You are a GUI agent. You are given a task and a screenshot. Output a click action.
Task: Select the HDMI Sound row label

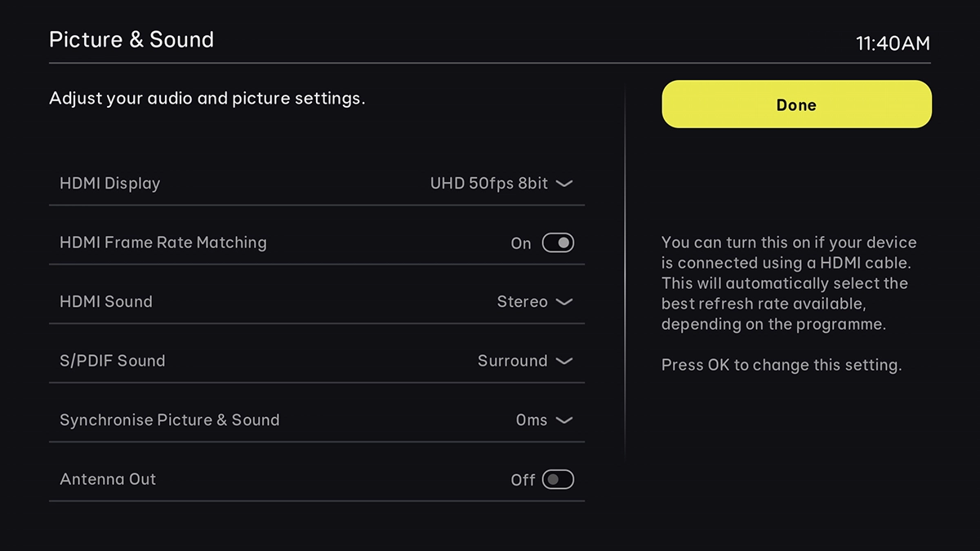(106, 302)
